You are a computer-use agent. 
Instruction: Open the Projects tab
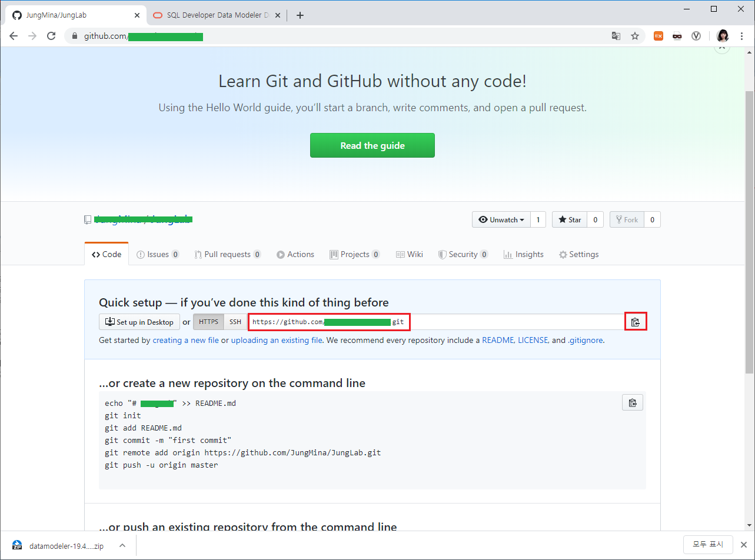[355, 254]
